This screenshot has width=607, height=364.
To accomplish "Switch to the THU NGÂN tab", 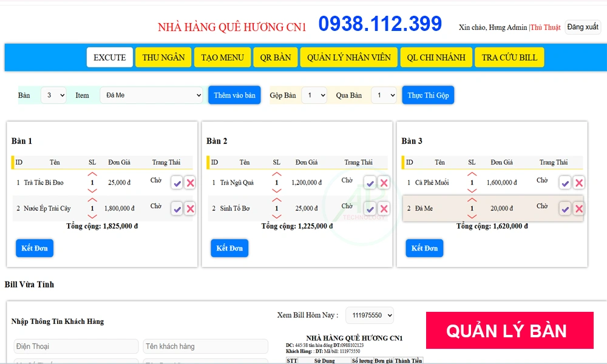I will [163, 57].
